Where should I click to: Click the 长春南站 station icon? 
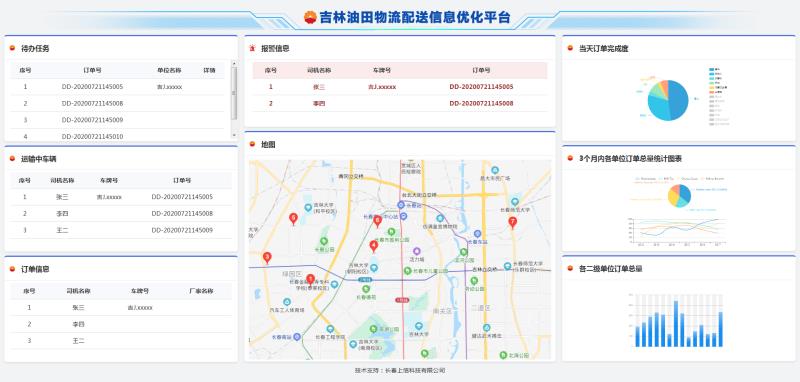[x=297, y=337]
